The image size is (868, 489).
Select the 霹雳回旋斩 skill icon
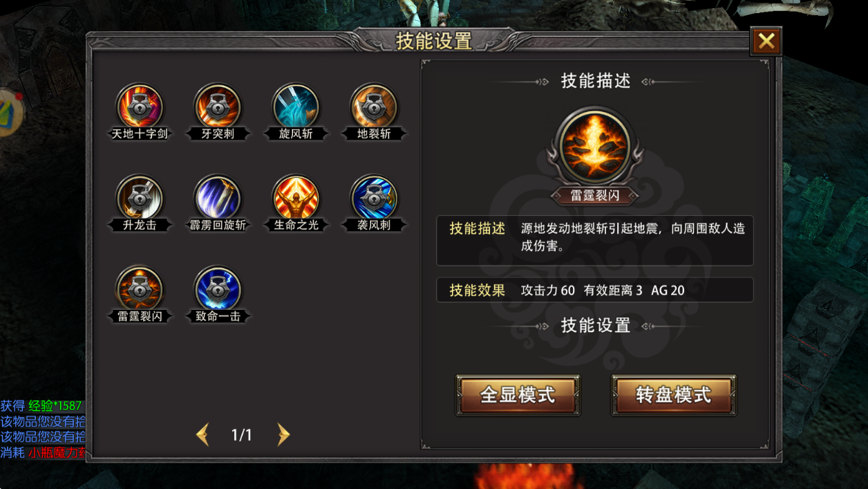click(218, 198)
